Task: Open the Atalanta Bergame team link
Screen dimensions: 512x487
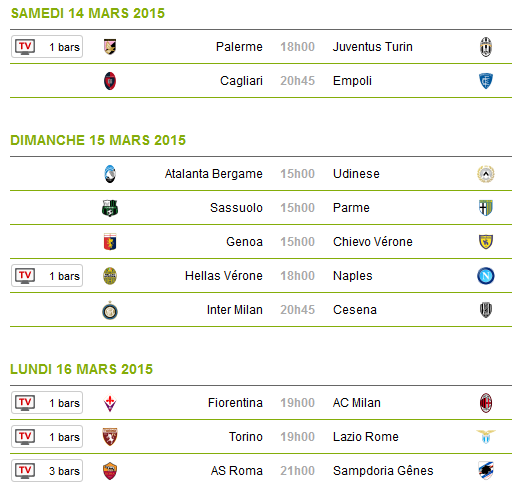Action: [214, 174]
